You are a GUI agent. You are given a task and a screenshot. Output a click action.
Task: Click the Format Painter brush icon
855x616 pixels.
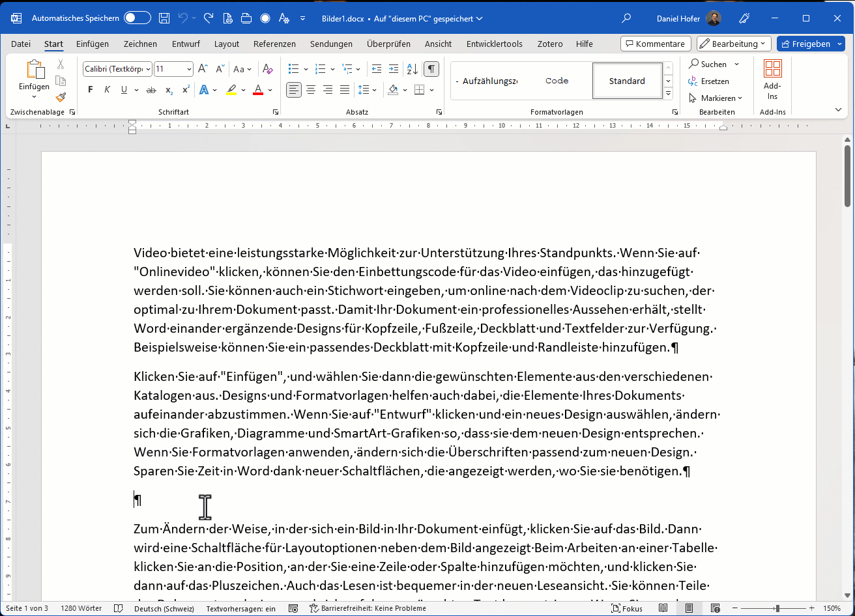pyautogui.click(x=61, y=97)
